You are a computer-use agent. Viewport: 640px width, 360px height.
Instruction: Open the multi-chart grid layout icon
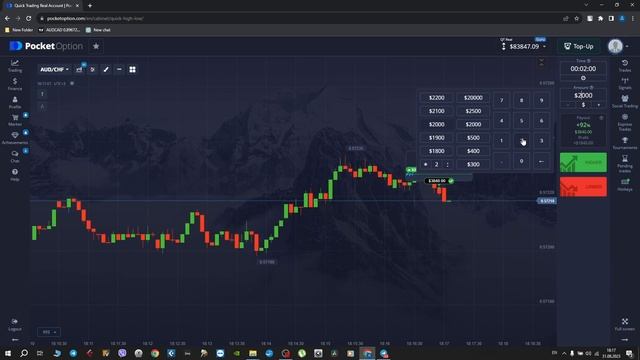click(132, 69)
